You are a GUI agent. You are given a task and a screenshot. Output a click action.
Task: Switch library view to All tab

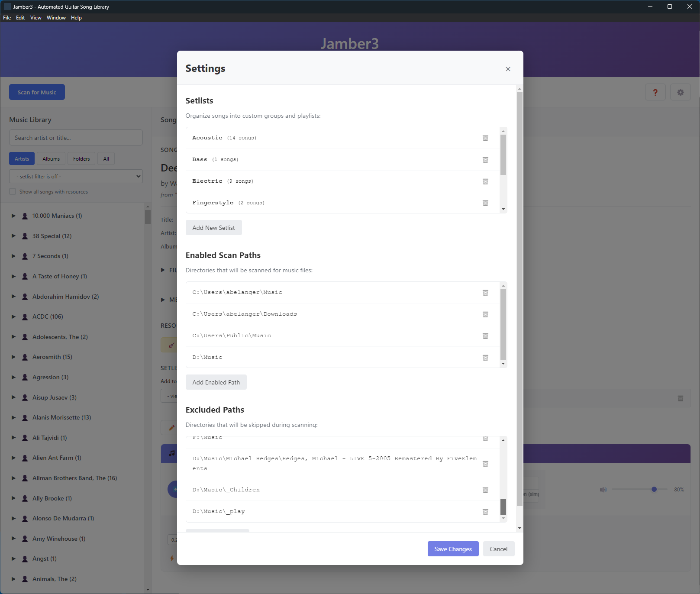coord(106,159)
